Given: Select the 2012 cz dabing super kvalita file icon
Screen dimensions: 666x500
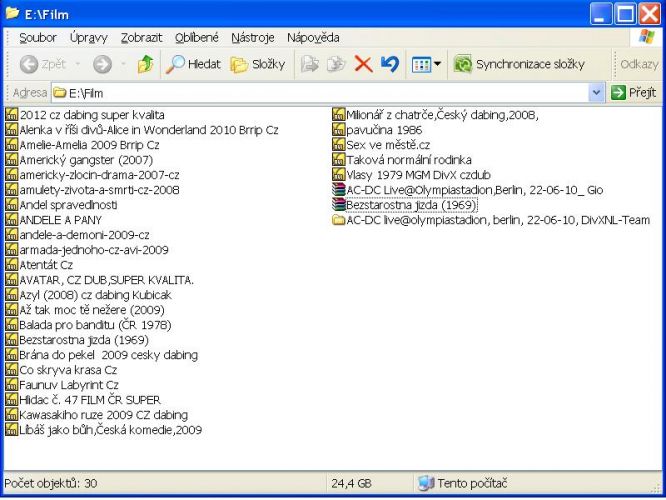Looking at the screenshot, I should pyautogui.click(x=11, y=115).
